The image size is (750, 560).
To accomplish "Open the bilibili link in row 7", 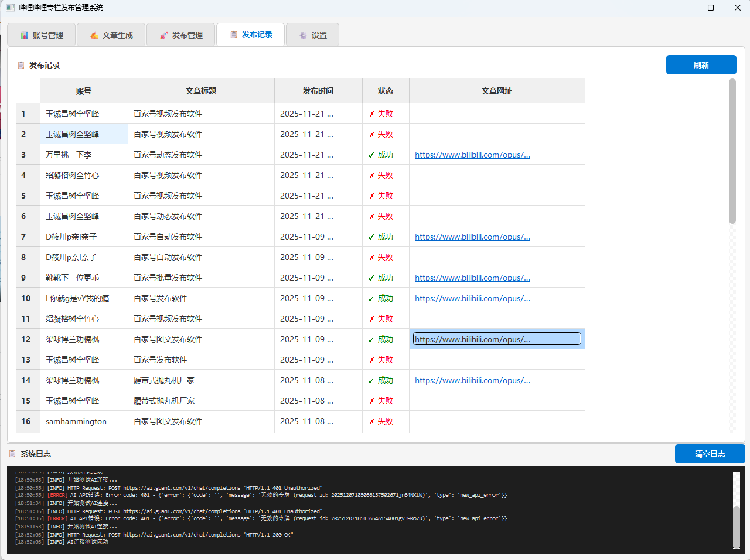I will (x=472, y=237).
